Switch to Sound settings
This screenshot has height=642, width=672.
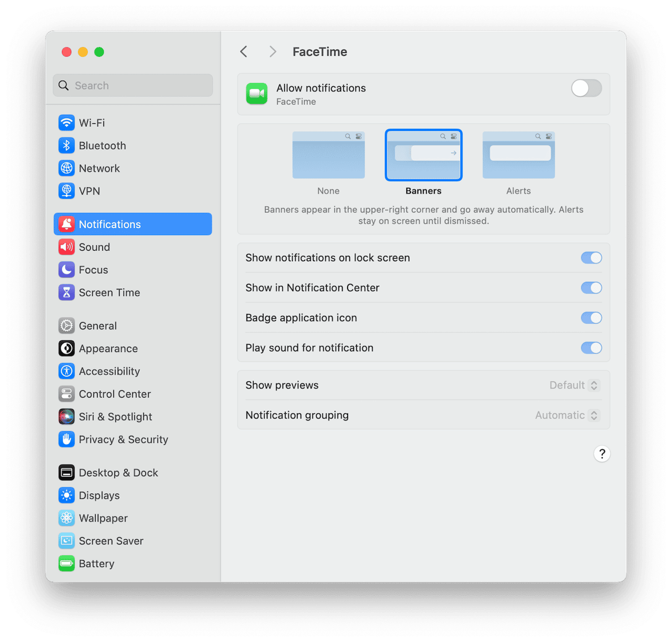click(133, 247)
